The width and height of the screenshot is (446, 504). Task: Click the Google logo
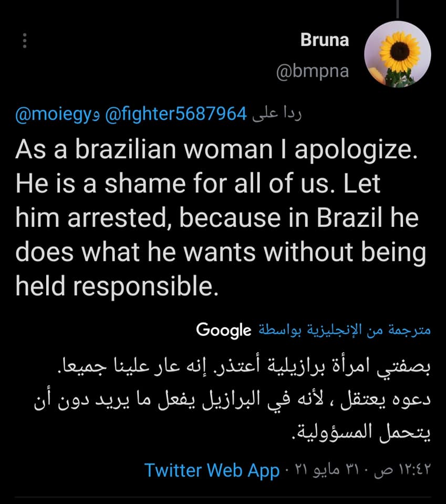tap(223, 330)
